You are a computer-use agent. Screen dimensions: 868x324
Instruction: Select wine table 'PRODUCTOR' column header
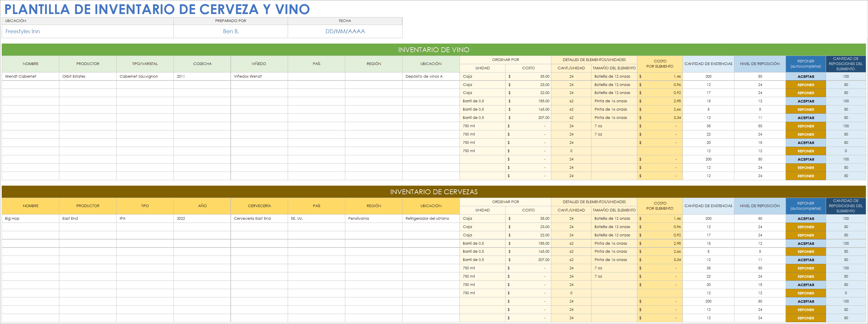pyautogui.click(x=88, y=64)
